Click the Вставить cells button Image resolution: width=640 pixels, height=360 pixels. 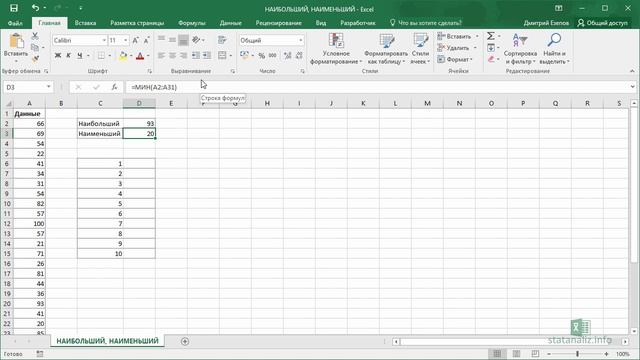454,36
